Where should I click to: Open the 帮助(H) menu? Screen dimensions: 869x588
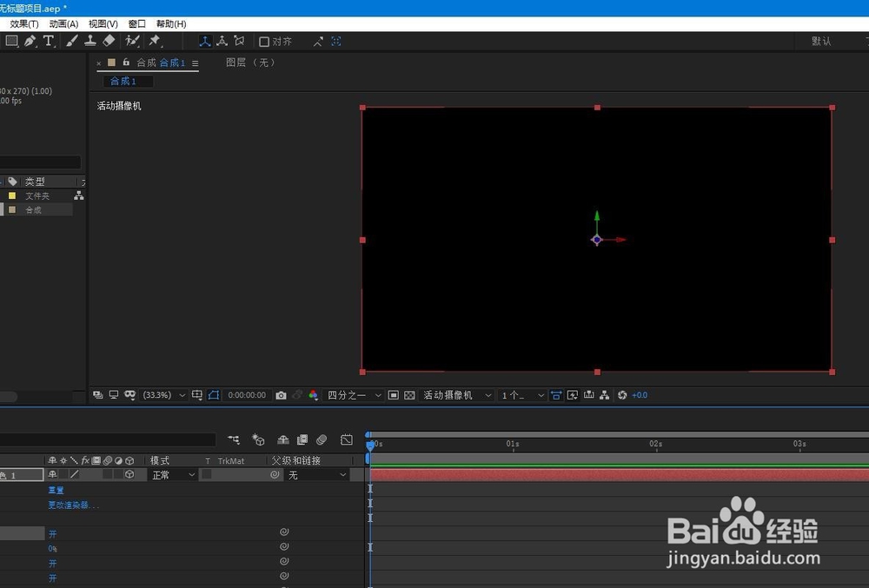pos(171,23)
